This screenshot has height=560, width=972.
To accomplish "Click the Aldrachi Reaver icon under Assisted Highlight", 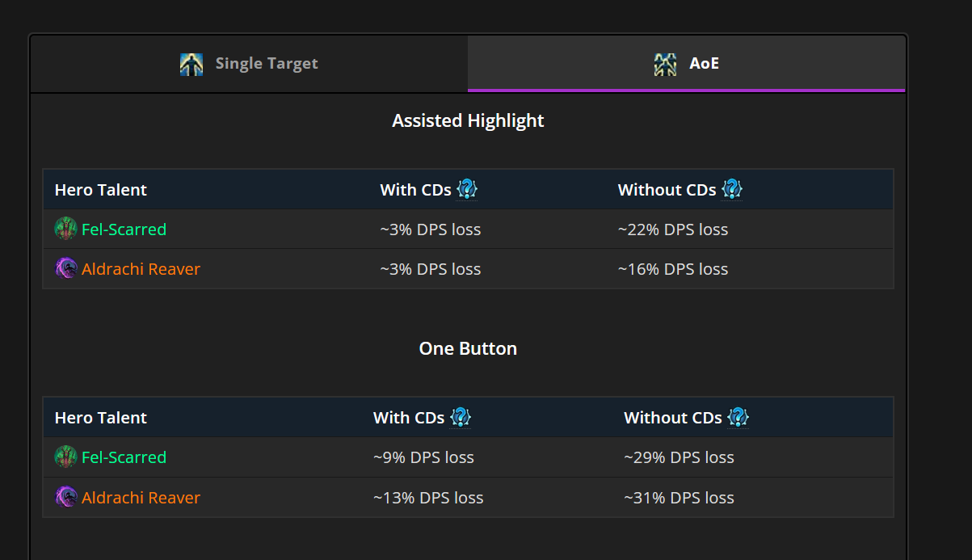I will 65,269.
